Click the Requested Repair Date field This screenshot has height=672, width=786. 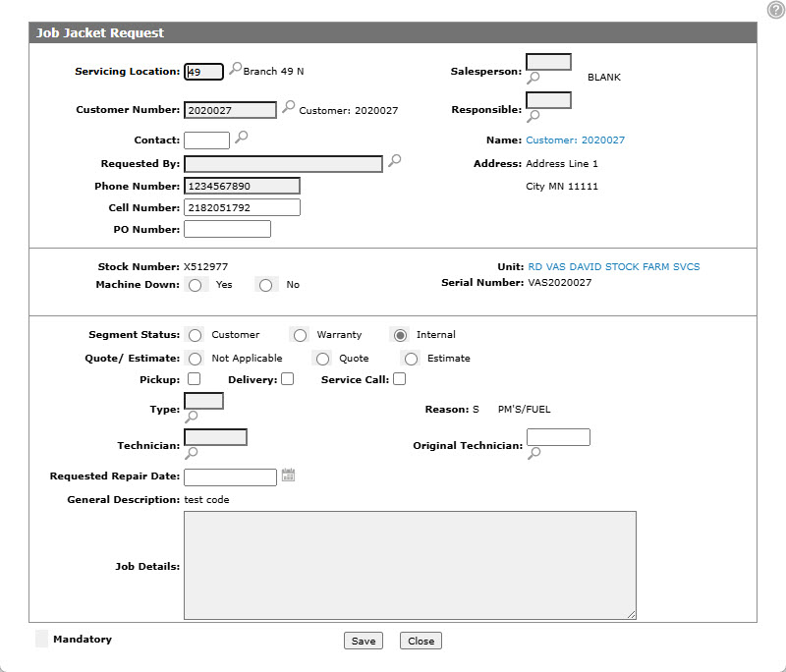point(230,477)
